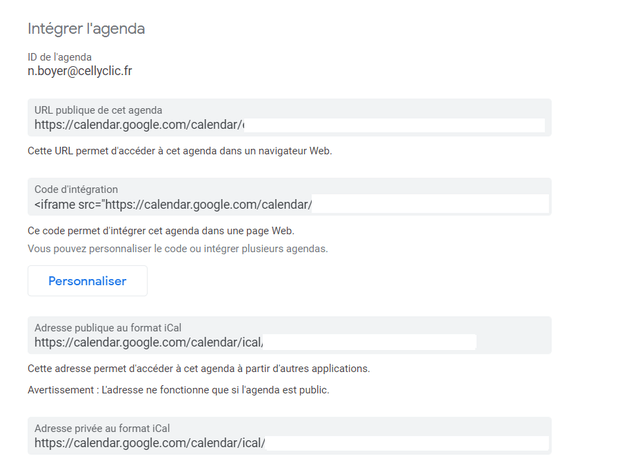
Task: Click the iframe src code text
Action: [173, 205]
